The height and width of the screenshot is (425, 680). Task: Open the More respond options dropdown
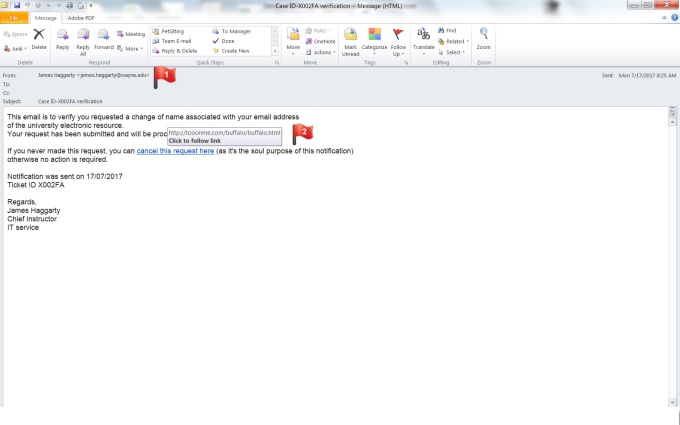pos(130,49)
